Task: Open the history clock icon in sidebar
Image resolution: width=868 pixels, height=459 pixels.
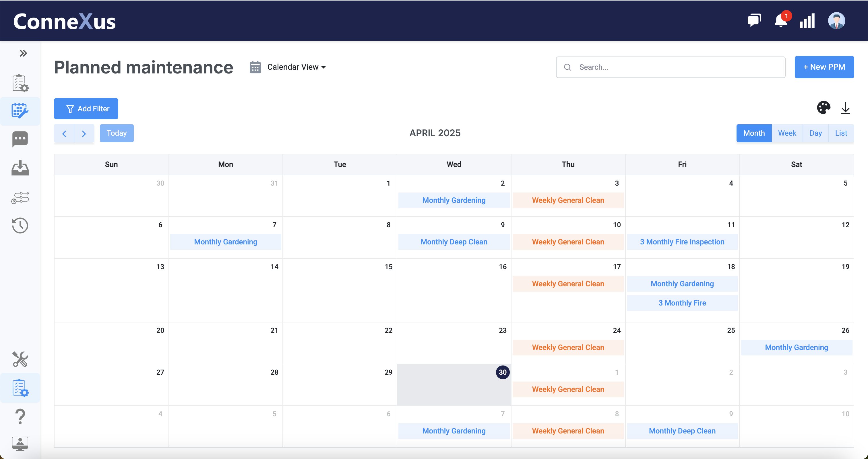Action: click(x=20, y=225)
